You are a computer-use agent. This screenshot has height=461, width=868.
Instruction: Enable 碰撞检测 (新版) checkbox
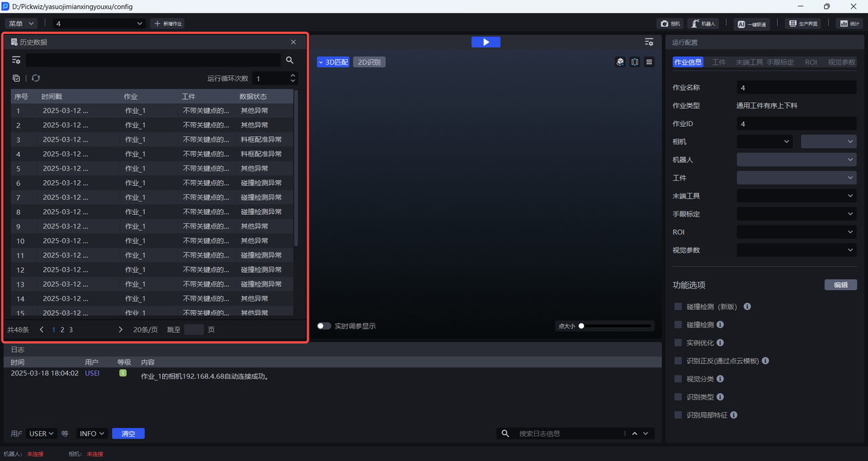click(x=678, y=306)
